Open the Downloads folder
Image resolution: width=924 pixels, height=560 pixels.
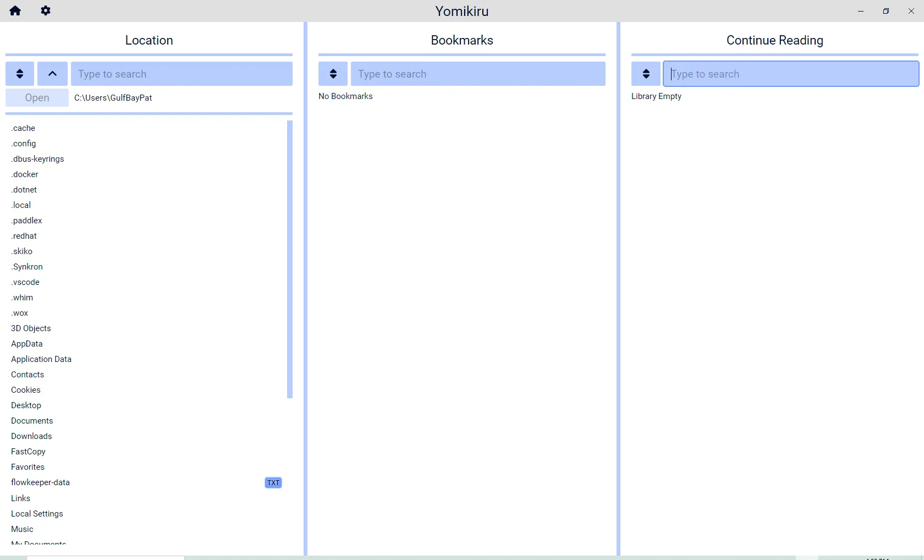click(31, 436)
